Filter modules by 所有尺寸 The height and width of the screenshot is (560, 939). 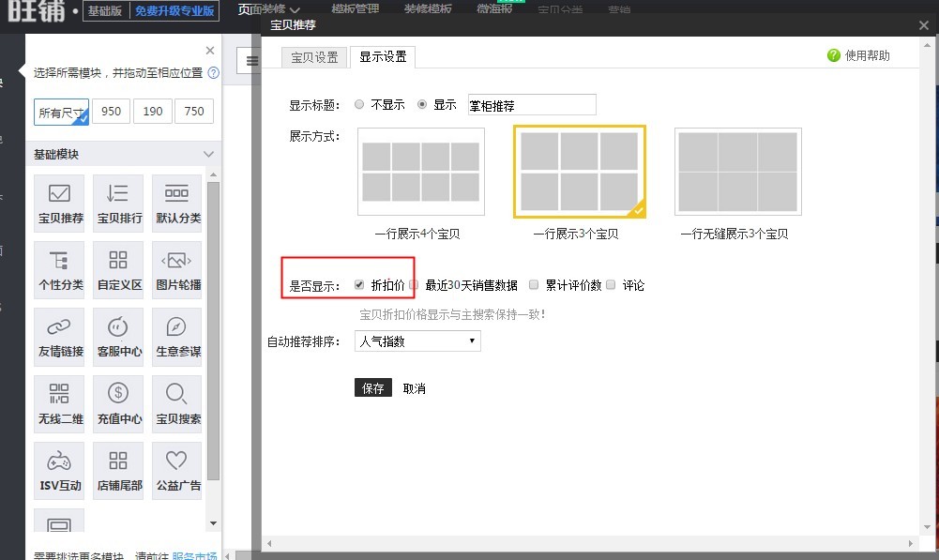pos(61,112)
